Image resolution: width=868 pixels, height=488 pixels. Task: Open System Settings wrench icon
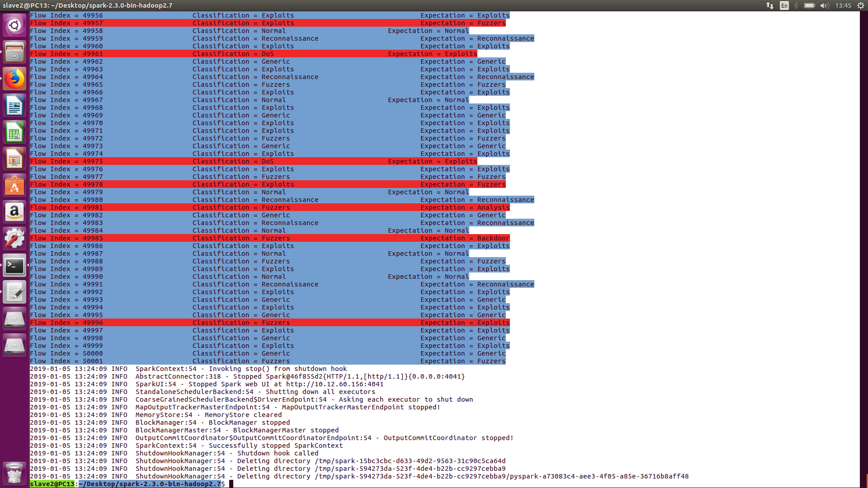pyautogui.click(x=14, y=239)
